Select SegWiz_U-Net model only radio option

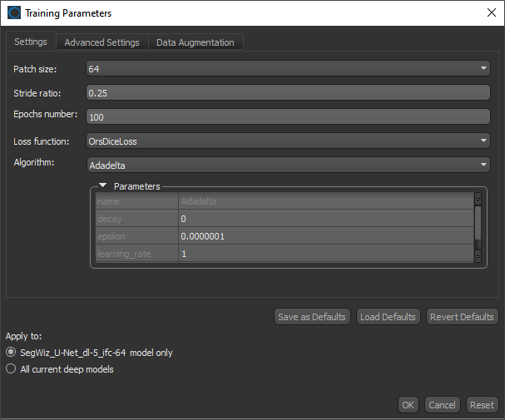pos(11,353)
